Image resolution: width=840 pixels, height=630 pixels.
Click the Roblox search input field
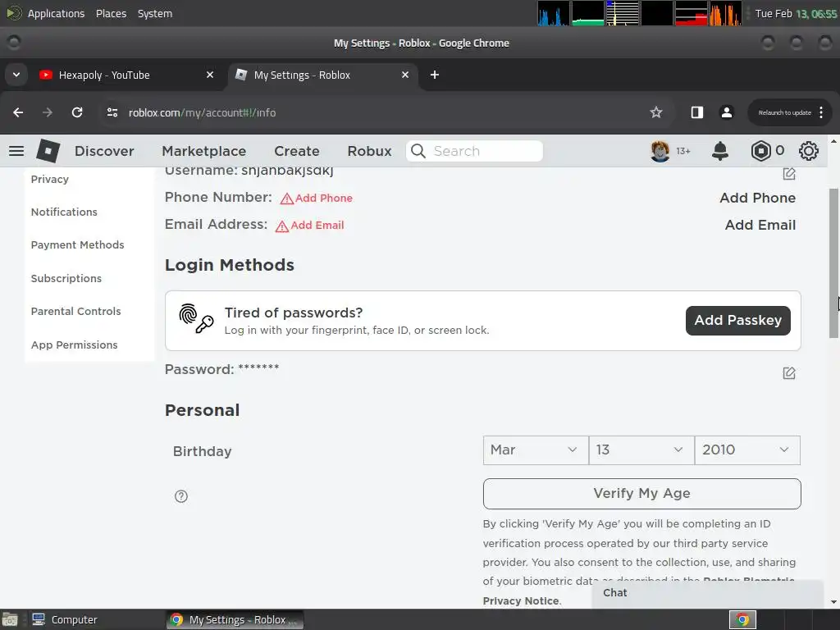pyautogui.click(x=475, y=151)
